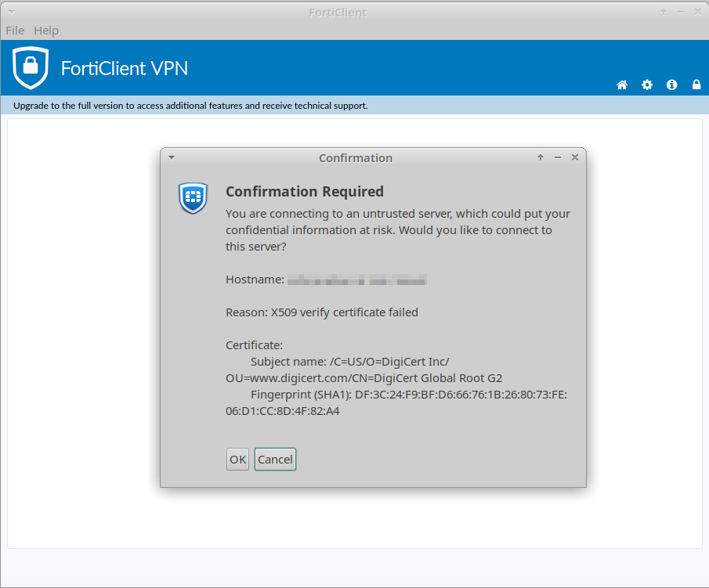The height and width of the screenshot is (588, 709).
Task: Click the Fortinet shield icon in dialog
Action: tap(193, 198)
